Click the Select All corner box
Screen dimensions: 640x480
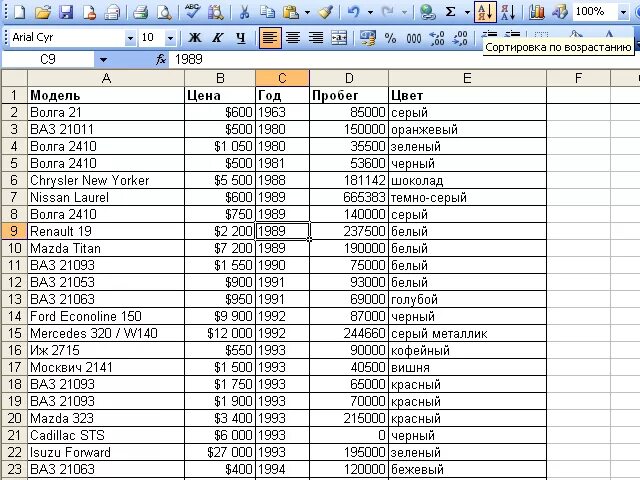coord(14,78)
